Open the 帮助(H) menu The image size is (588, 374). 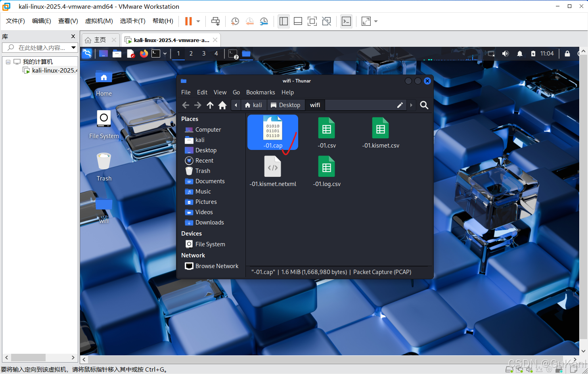163,21
